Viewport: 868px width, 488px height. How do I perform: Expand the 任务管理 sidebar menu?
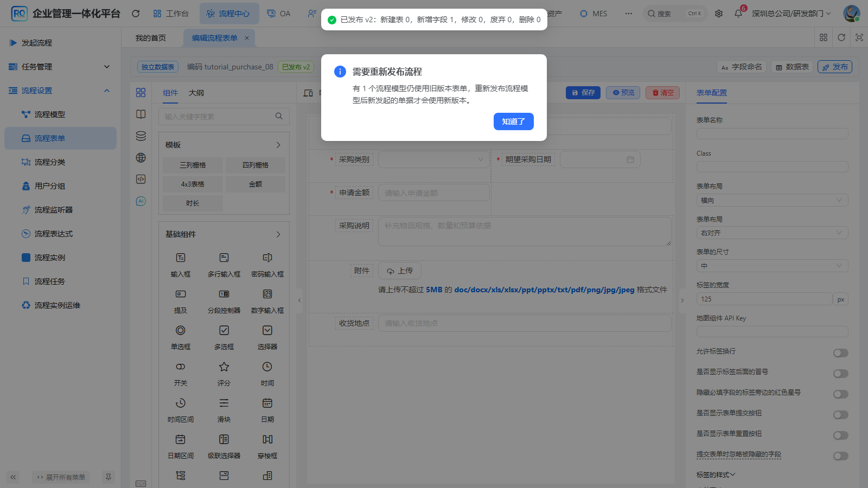click(x=60, y=67)
